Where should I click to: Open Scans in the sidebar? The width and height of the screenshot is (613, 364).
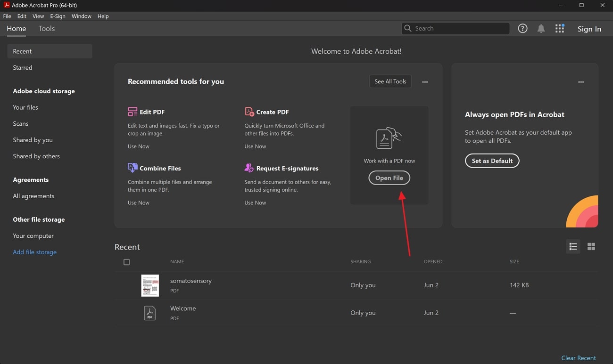pos(21,123)
